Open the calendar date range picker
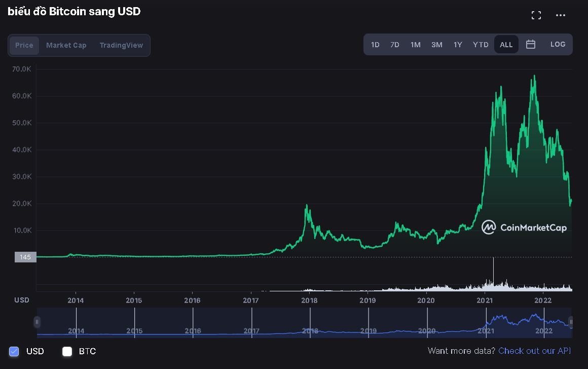The image size is (588, 369). 530,44
